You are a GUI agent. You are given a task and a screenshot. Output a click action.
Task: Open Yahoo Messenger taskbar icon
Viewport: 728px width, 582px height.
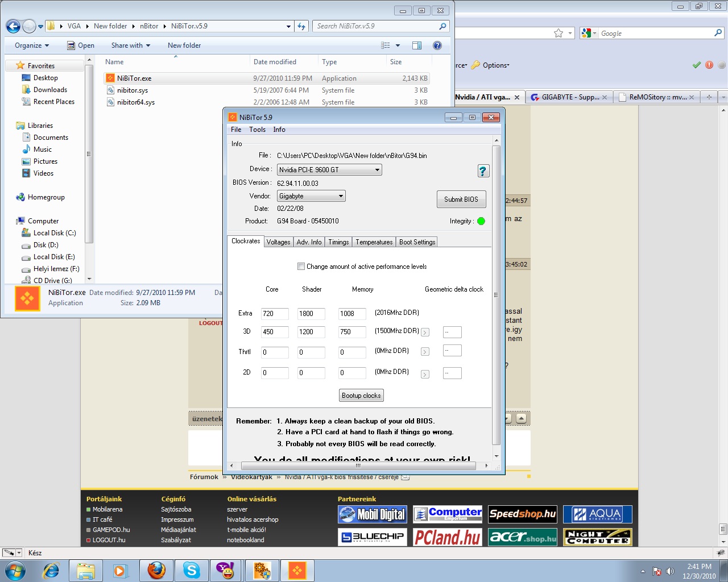[x=226, y=571]
